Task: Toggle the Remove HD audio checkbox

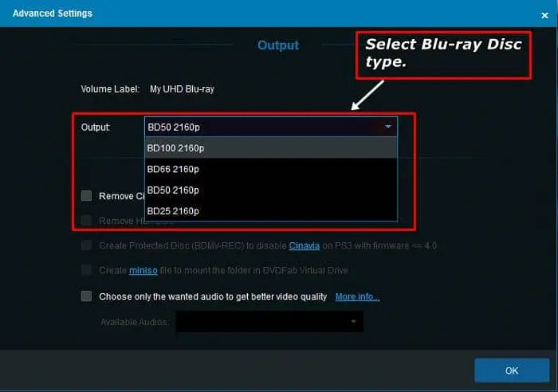Action: (86, 220)
